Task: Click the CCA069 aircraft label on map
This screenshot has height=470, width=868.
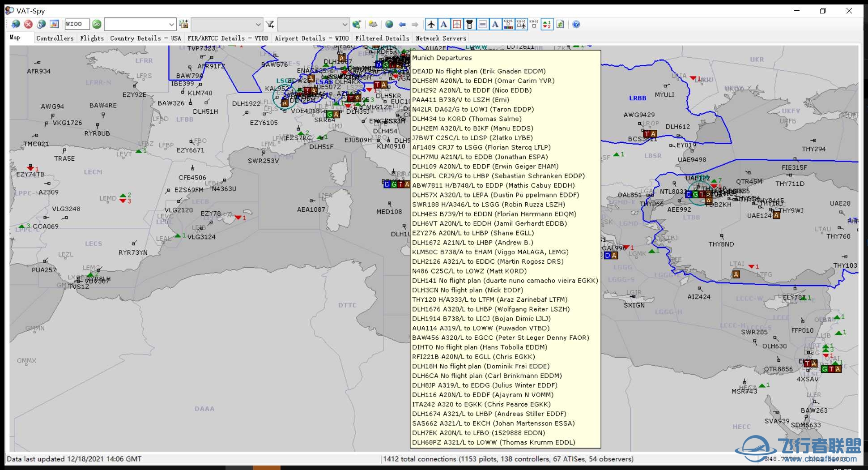Action: point(46,226)
